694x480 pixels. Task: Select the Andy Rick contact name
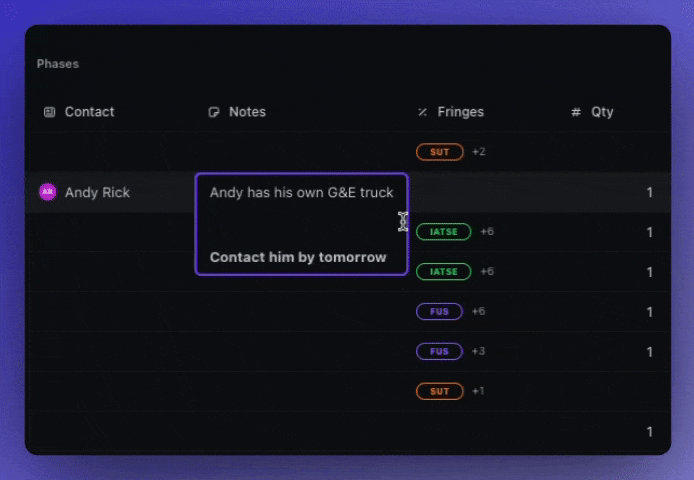[97, 192]
